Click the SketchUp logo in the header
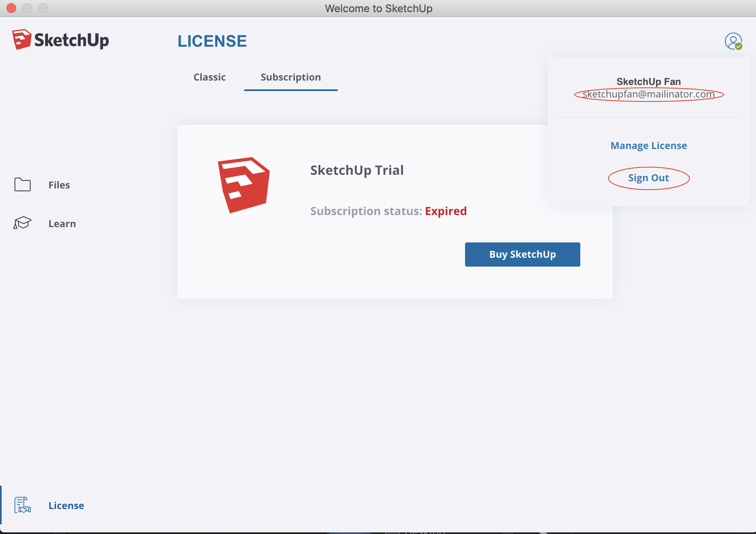The image size is (756, 534). click(x=60, y=40)
